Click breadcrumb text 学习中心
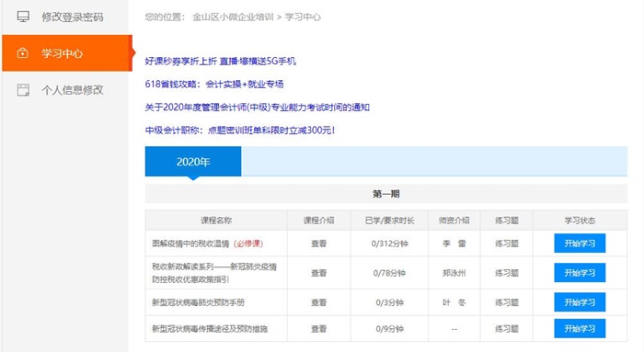644x352 pixels. (x=303, y=17)
